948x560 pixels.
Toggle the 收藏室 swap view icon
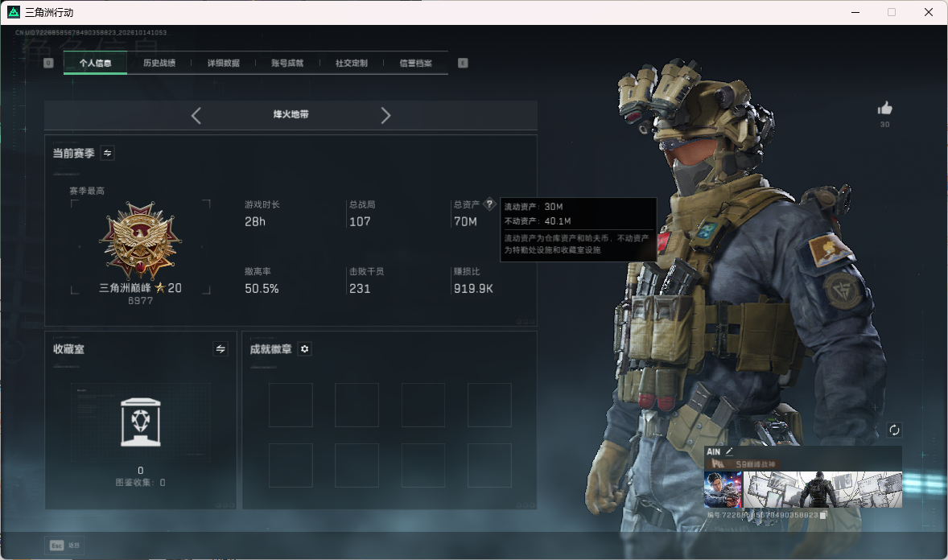click(x=221, y=349)
